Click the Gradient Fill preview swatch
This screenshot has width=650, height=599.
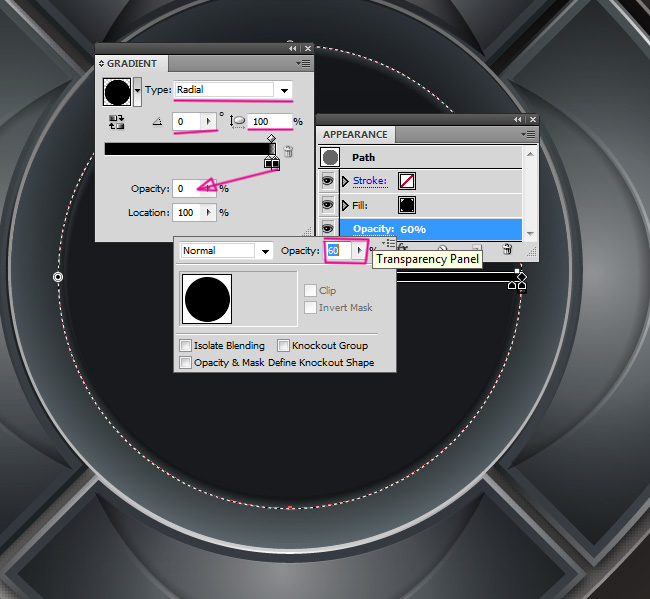click(117, 92)
